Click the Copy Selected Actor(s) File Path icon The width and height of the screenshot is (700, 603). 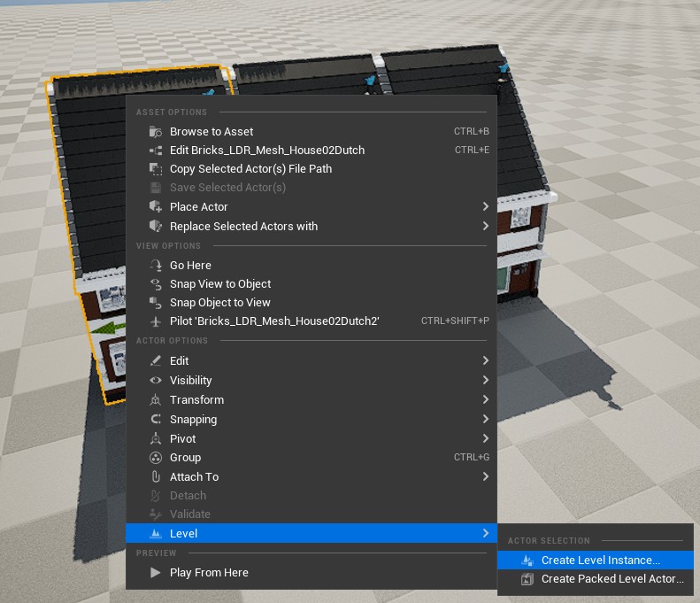(156, 168)
